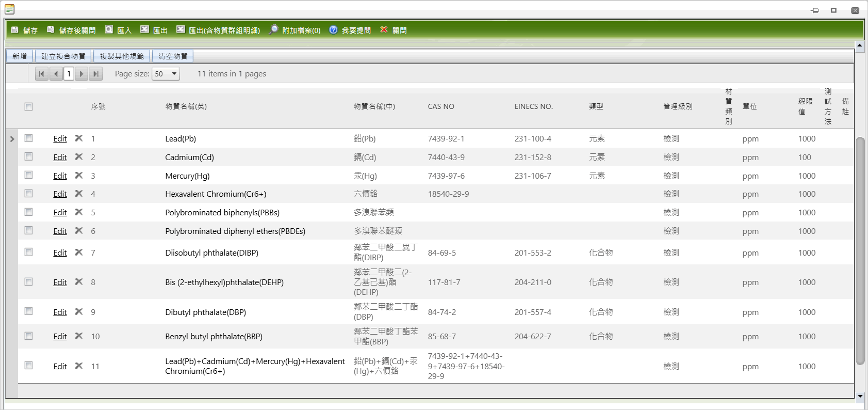Screen dimensions: 868x410
Task: Click Edit link for Cadmium(Cd)
Action: (60, 157)
